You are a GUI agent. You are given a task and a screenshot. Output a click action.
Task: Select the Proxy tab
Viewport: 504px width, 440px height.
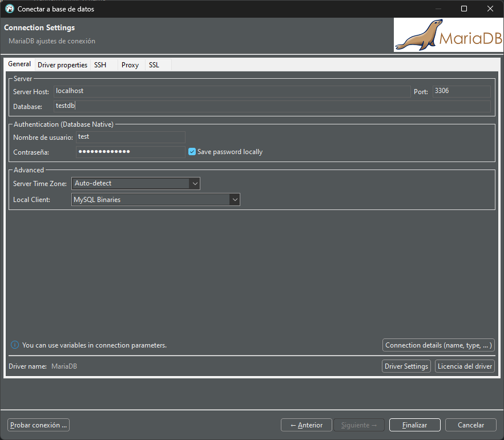[130, 65]
